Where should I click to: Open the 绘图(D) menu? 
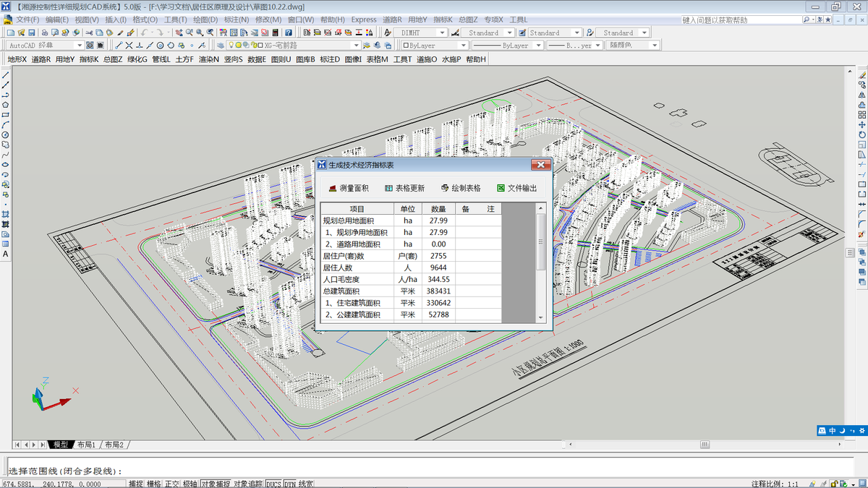tap(205, 20)
